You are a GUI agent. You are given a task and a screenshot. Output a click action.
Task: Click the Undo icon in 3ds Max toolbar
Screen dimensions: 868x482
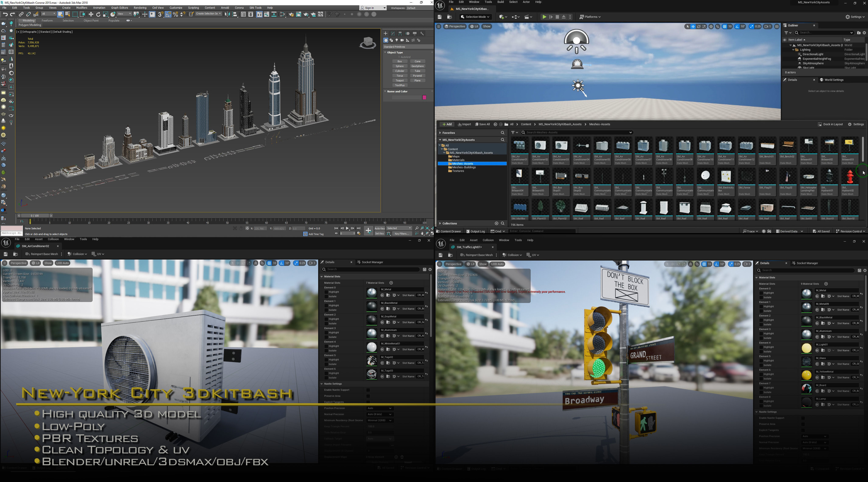pos(5,14)
